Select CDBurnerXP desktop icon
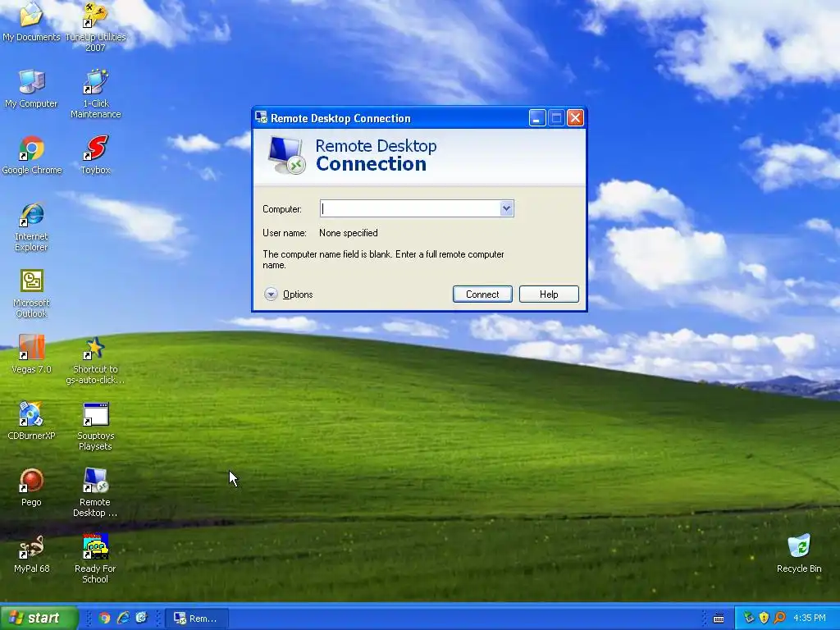Screen dimensions: 840x630 click(x=31, y=421)
